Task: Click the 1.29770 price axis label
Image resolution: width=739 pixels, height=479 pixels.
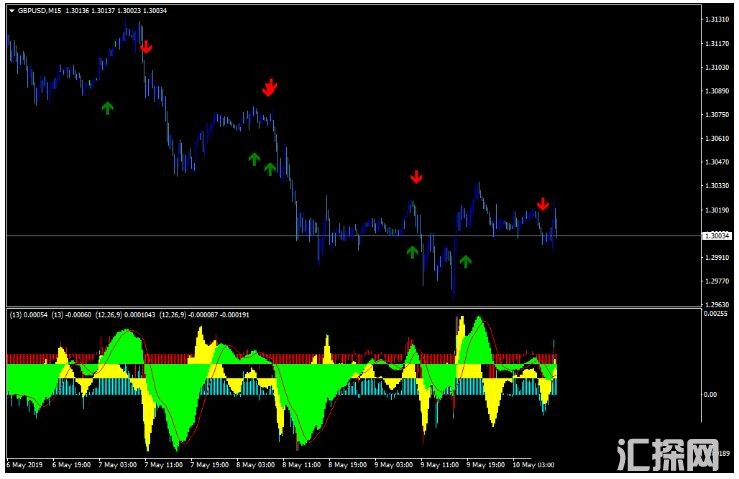Action: pos(717,281)
